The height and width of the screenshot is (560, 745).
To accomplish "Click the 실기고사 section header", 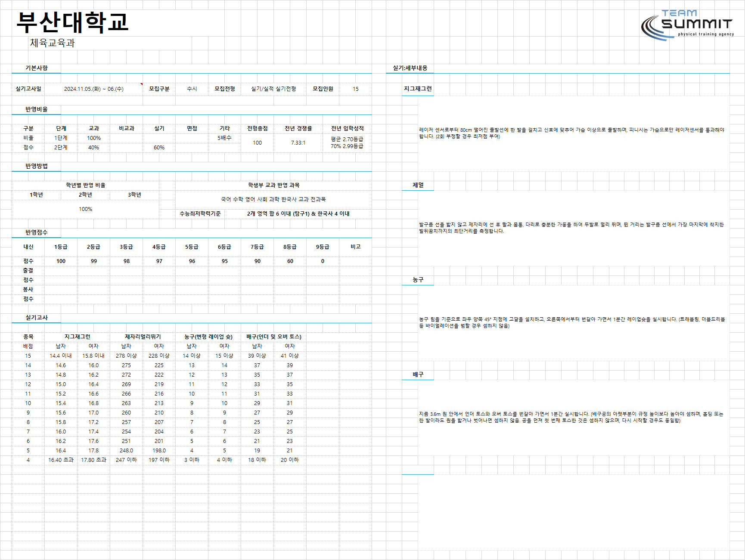I will pos(37,318).
